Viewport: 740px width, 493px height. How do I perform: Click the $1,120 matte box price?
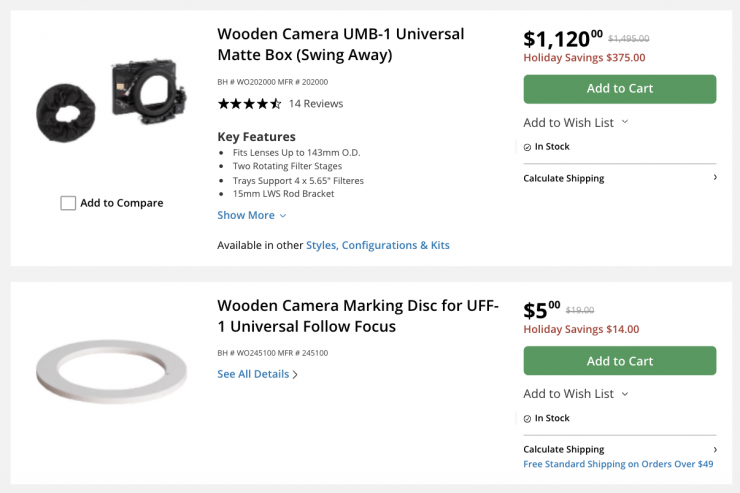click(x=562, y=39)
